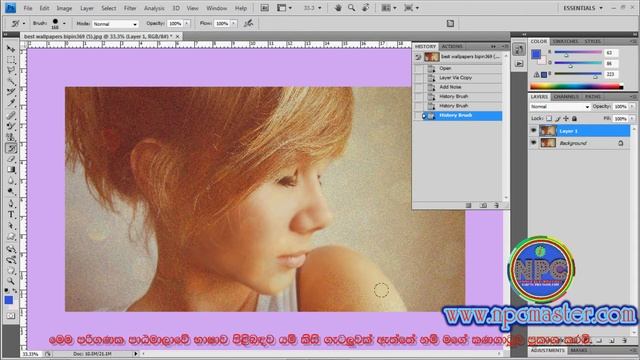Image resolution: width=640 pixels, height=360 pixels.
Task: Set history brush source to Layer Via Copy
Action: tap(418, 78)
